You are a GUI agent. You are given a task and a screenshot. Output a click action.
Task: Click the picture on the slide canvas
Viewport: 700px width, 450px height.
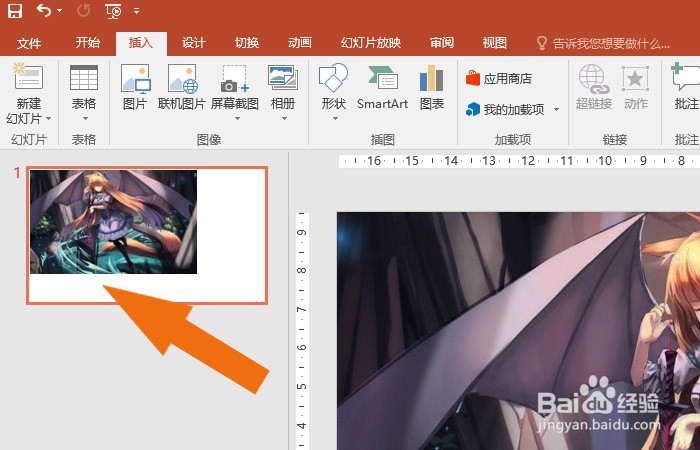click(x=518, y=331)
